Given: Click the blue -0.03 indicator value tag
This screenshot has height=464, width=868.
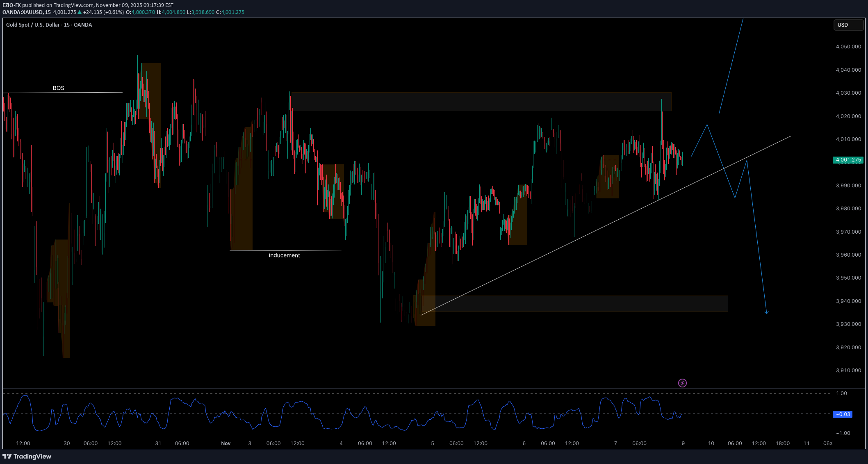Looking at the screenshot, I should pos(842,414).
